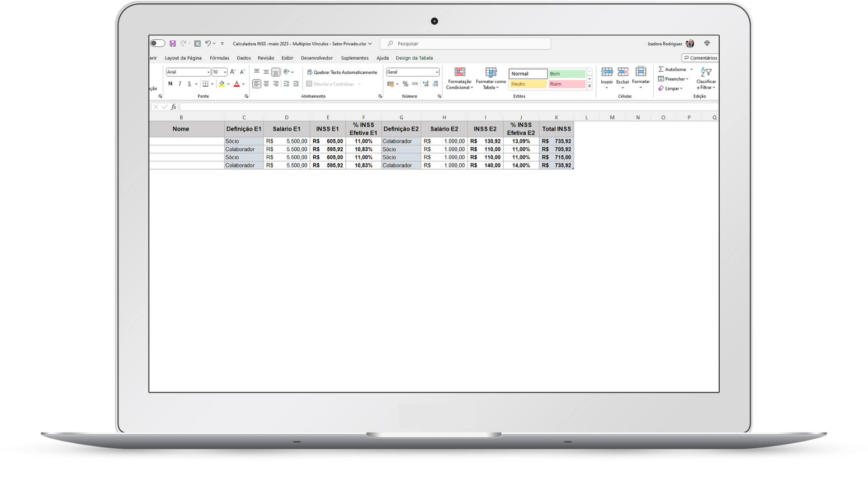Toggle the AutoSave switch
Image resolution: width=868 pixels, height=488 pixels.
point(158,44)
